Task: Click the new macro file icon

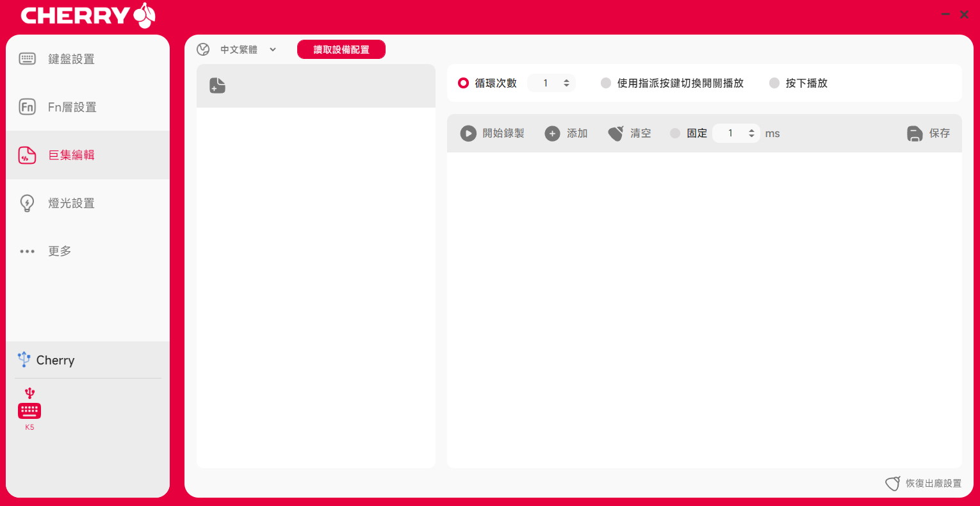Action: coord(218,85)
